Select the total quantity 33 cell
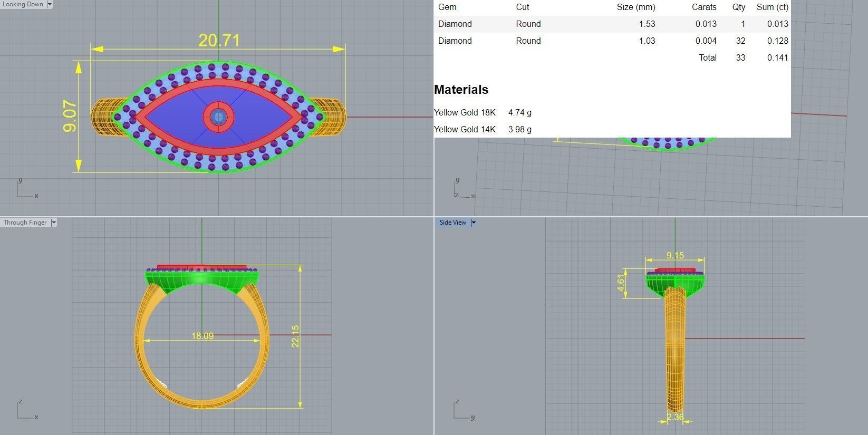 pyautogui.click(x=741, y=57)
